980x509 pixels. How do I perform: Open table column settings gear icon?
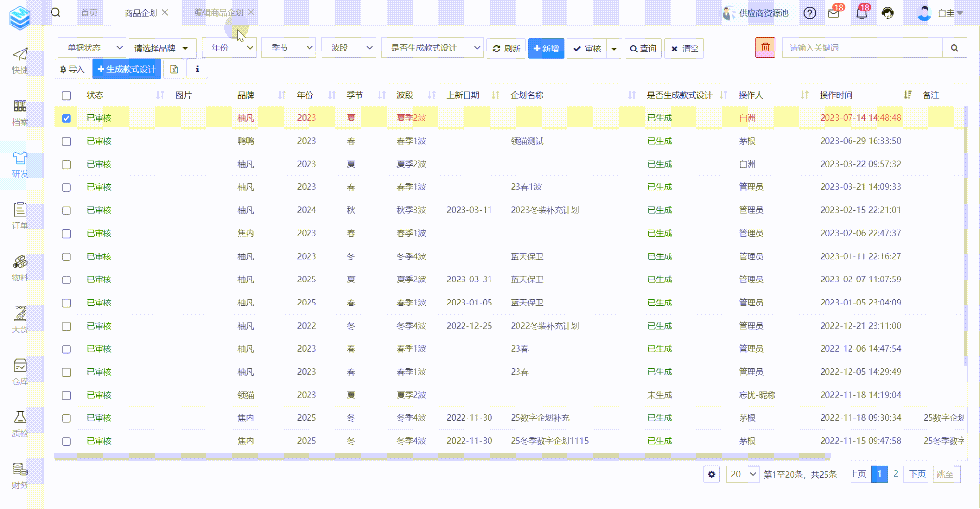[x=711, y=474]
